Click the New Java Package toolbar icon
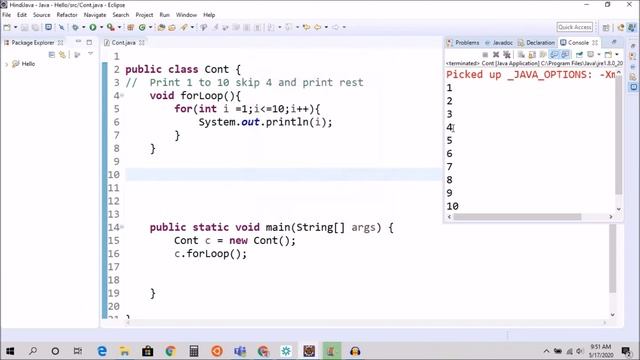Screen dimensions: 640x360 coord(131,27)
